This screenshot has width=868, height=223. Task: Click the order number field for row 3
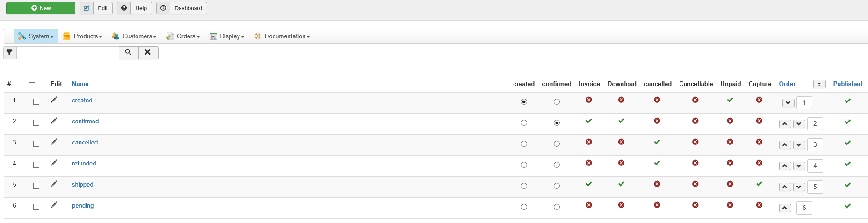815,145
